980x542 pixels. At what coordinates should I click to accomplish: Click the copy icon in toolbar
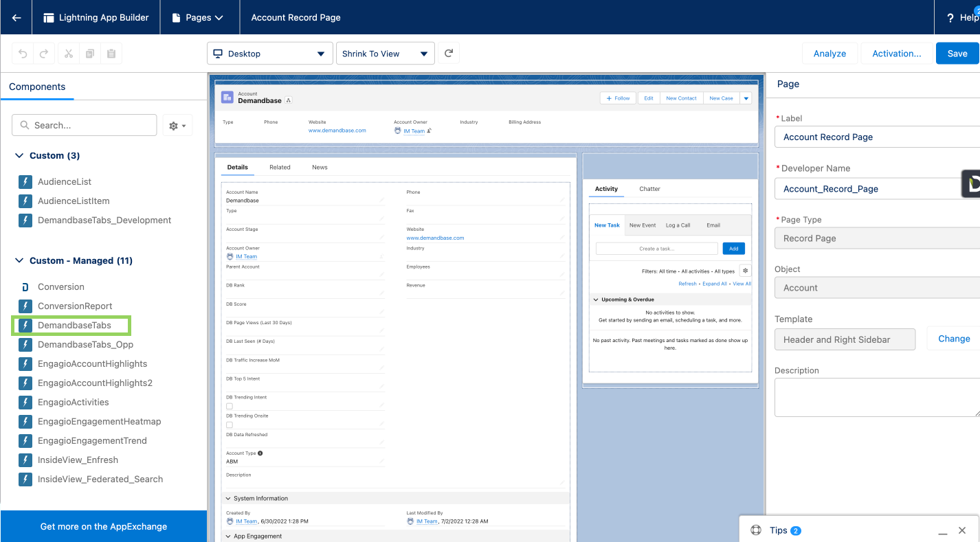click(90, 54)
